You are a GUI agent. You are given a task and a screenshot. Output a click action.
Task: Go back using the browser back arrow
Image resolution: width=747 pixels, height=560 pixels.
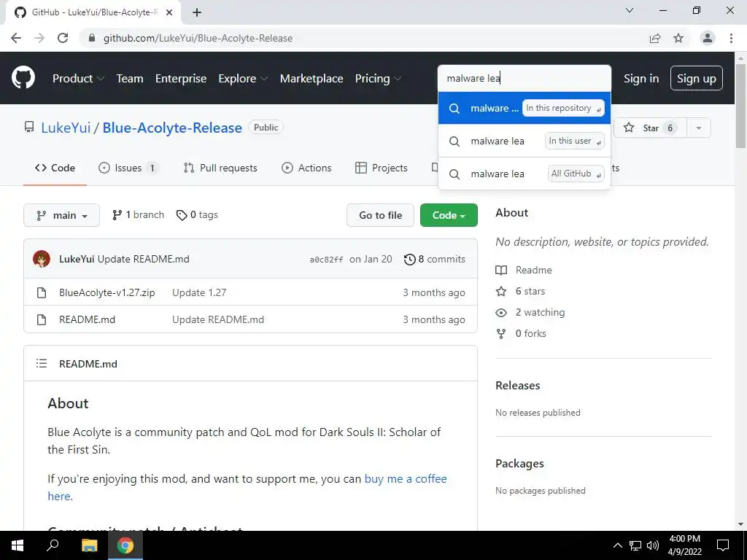[x=16, y=38]
